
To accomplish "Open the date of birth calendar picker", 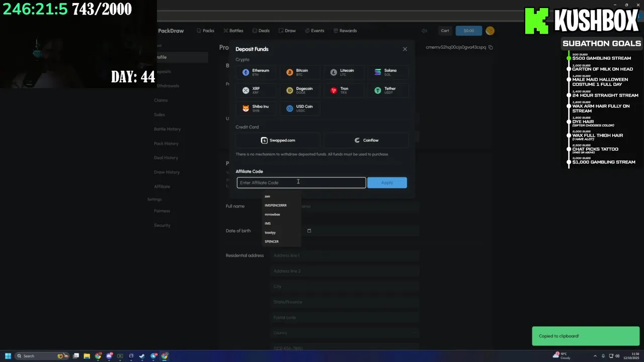I will tap(309, 231).
